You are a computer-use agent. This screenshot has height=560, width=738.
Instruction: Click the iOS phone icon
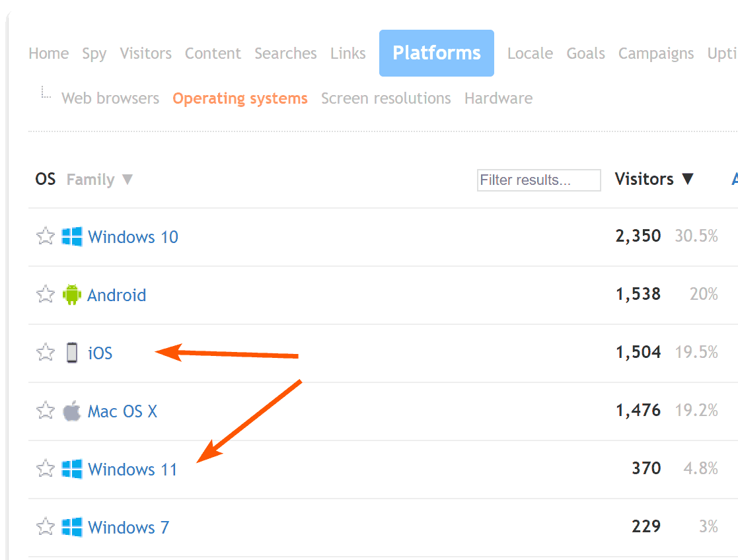click(x=71, y=353)
